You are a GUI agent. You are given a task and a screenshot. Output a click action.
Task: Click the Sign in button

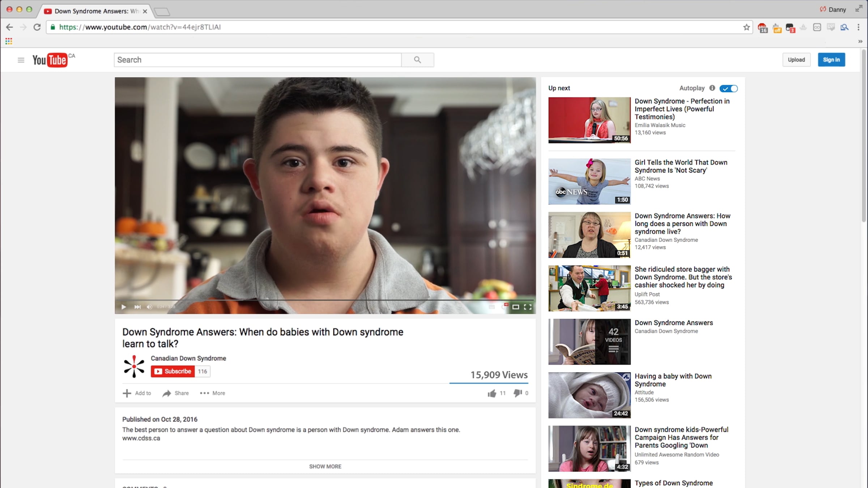click(x=831, y=60)
